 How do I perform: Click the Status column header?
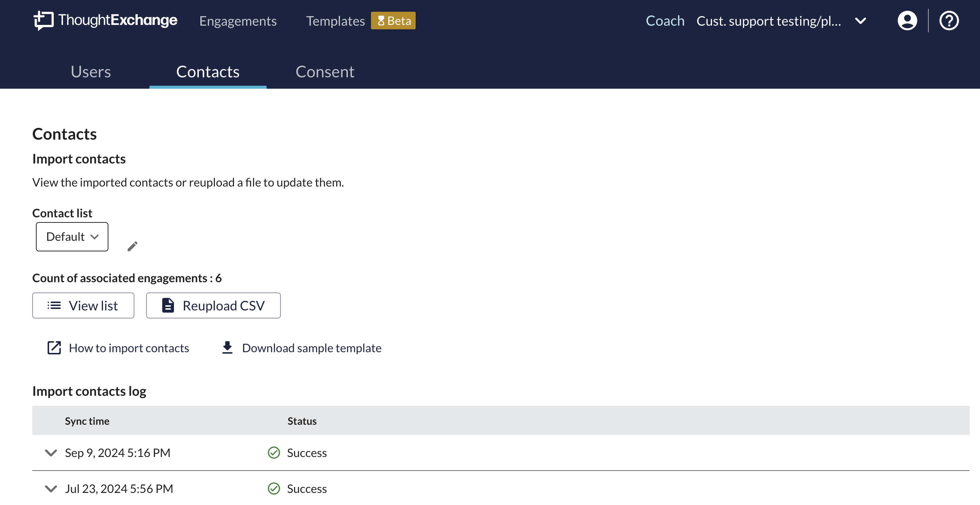point(302,421)
